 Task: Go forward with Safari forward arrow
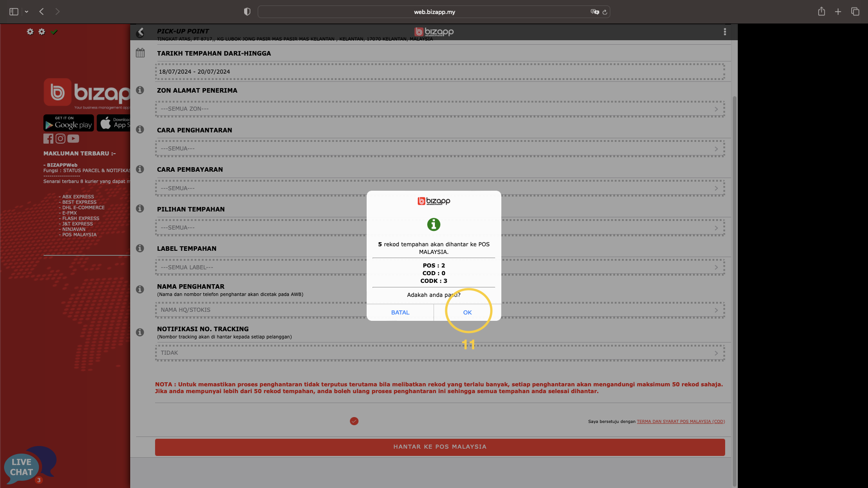(x=57, y=12)
